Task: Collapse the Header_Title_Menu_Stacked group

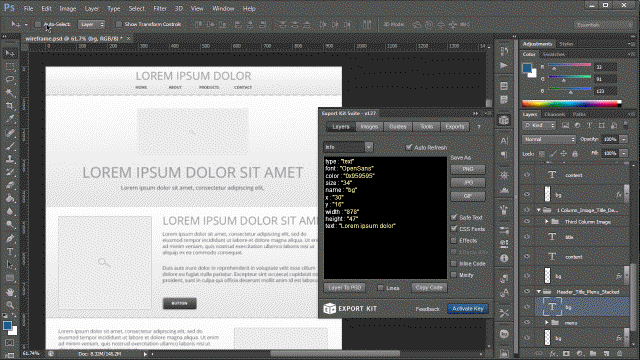Action: [538, 292]
